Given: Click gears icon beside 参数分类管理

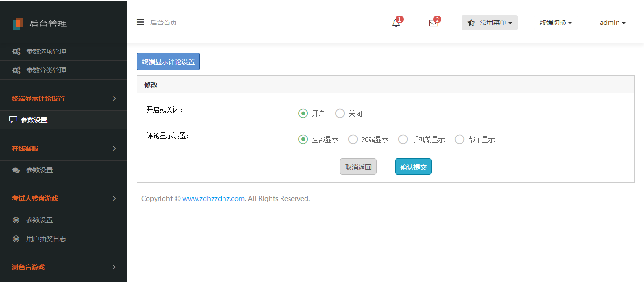Looking at the screenshot, I should (x=16, y=70).
